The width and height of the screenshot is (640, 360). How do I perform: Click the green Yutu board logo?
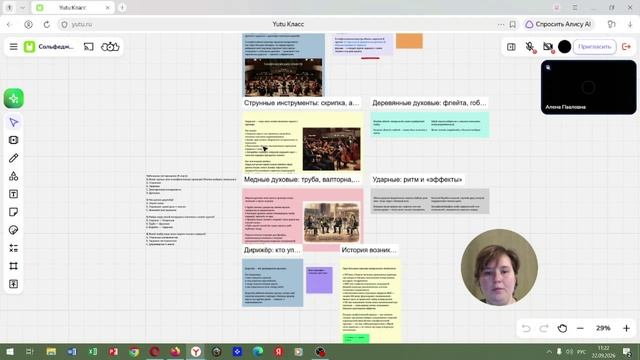click(29, 47)
